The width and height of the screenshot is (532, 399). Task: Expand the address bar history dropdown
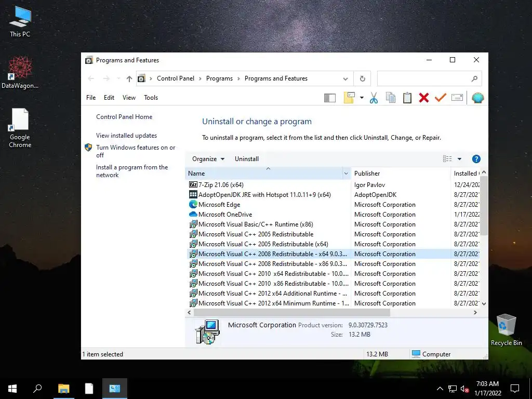coord(345,79)
